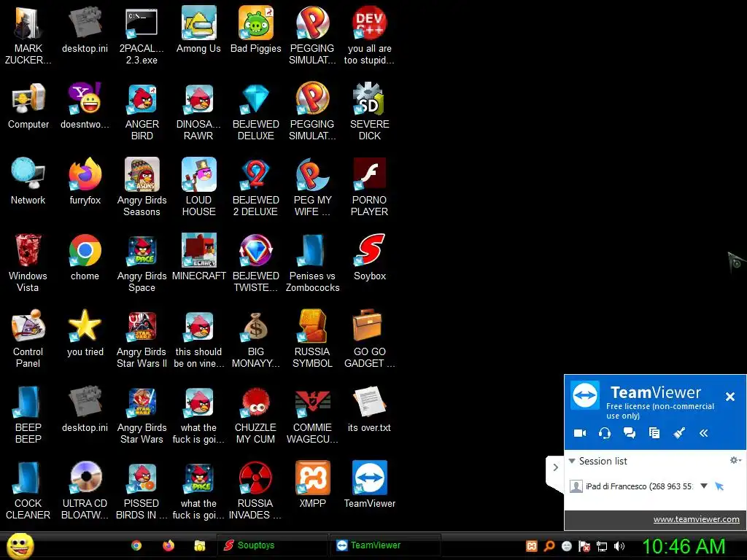This screenshot has height=560, width=747.
Task: Select the Angry Birds Star Wars icon
Action: point(142,414)
